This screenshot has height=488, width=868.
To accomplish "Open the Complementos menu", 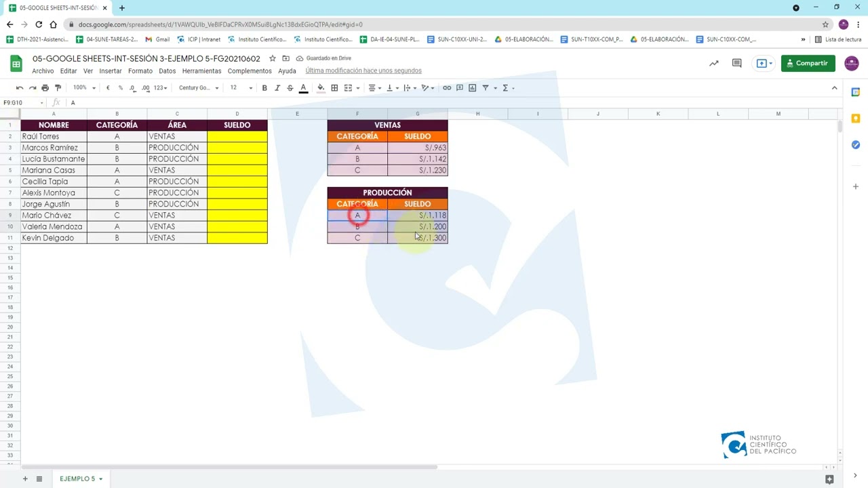I will (x=250, y=71).
